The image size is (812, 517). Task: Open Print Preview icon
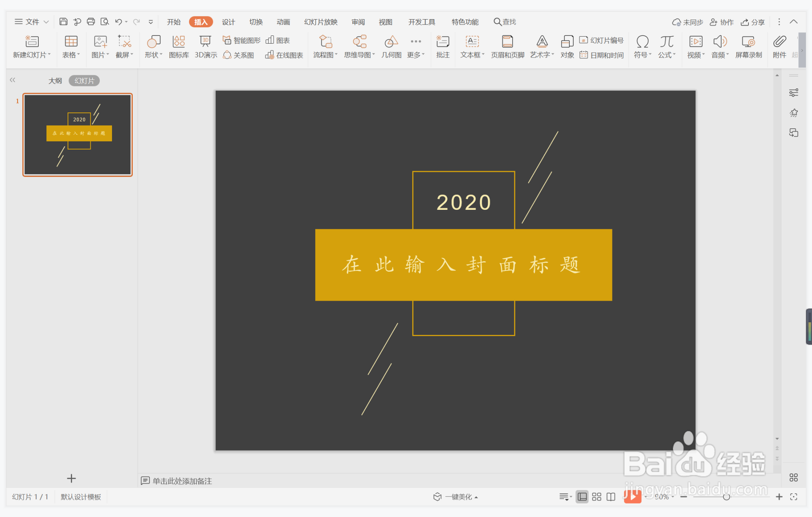pyautogui.click(x=105, y=22)
